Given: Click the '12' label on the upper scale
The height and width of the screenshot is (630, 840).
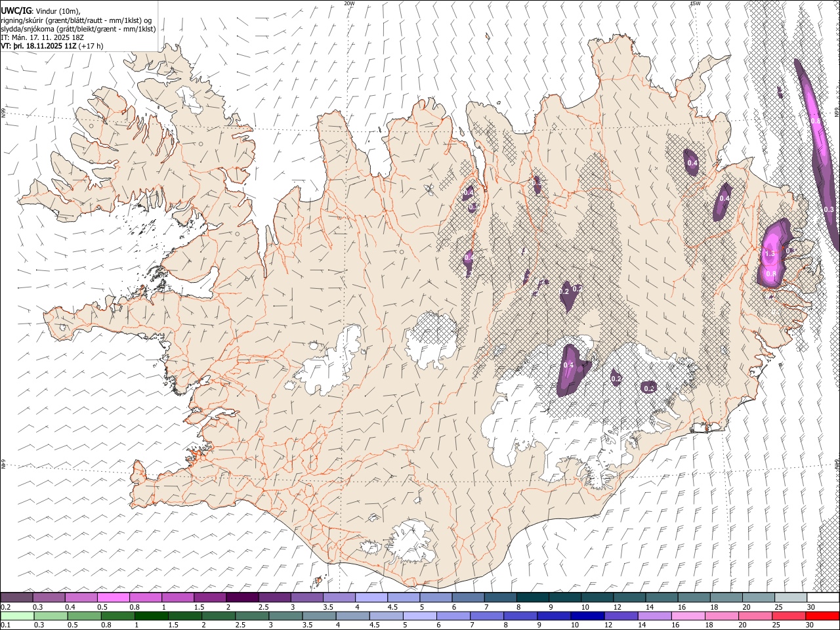Looking at the screenshot, I should tap(618, 607).
